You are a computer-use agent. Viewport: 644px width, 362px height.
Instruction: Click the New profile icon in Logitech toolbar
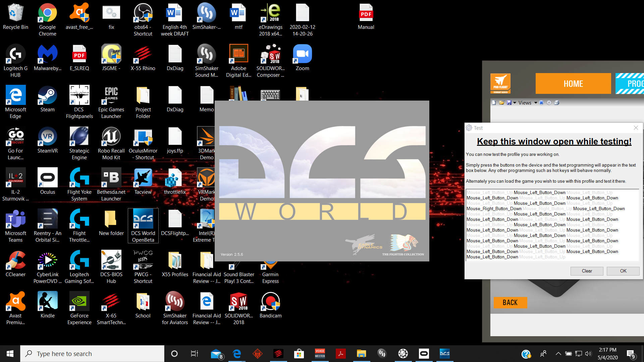point(494,103)
